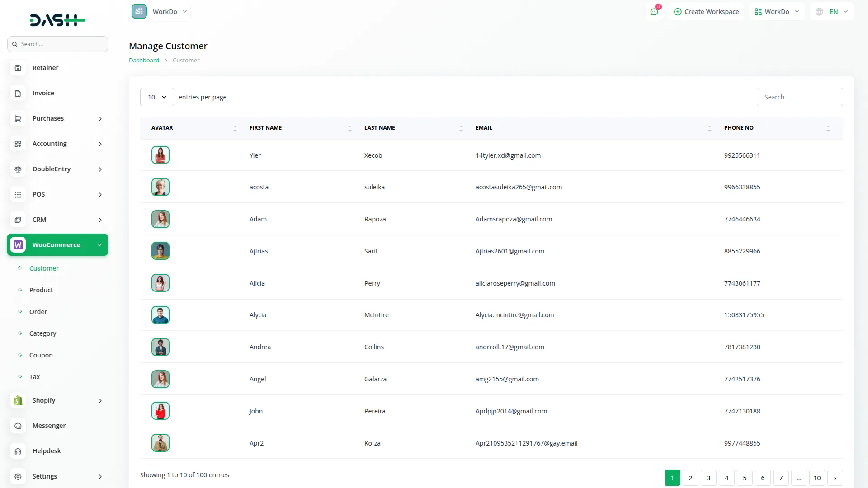Image resolution: width=868 pixels, height=488 pixels.
Task: Select the Shopify bag icon
Action: pos(18,400)
